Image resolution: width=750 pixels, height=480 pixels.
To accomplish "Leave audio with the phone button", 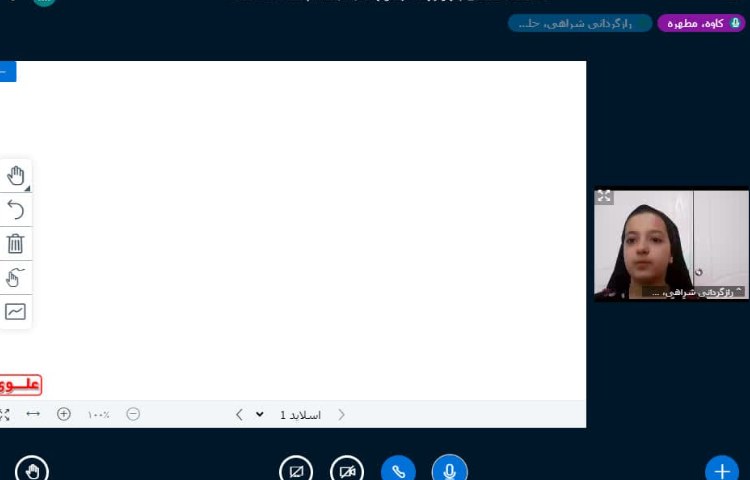I will (398, 470).
